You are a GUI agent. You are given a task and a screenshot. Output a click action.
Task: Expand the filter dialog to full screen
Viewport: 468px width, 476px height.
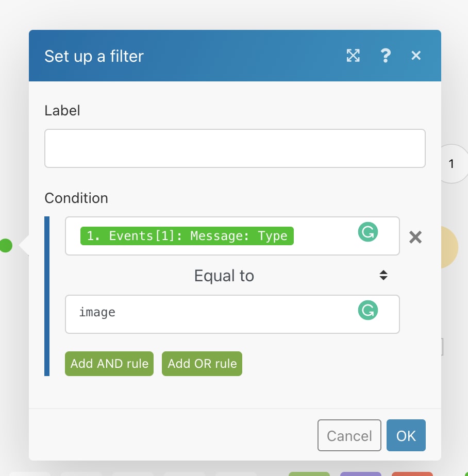(x=353, y=56)
